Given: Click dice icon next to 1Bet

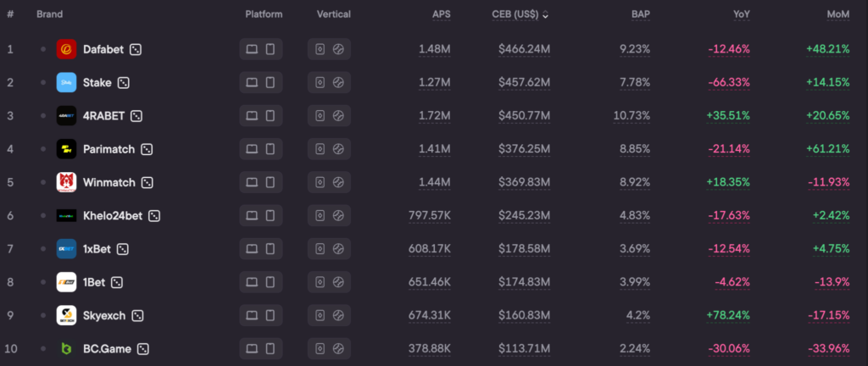Looking at the screenshot, I should [x=117, y=282].
